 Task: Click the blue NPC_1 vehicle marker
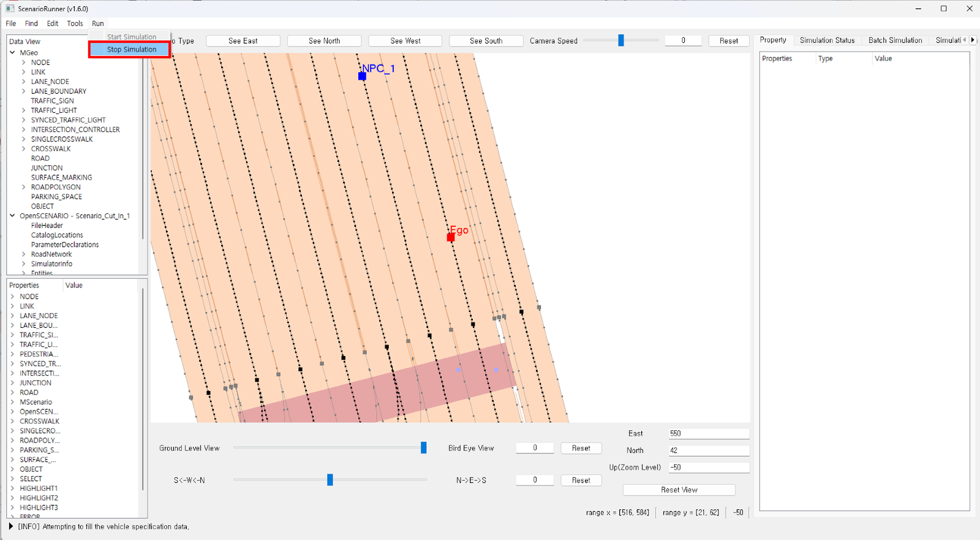[x=362, y=76]
